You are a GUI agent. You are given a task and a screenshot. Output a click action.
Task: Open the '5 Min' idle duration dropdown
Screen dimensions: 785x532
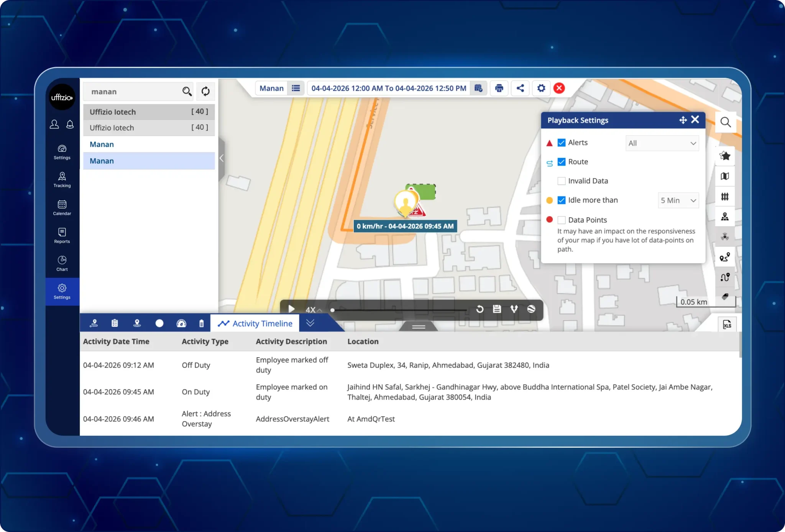coord(678,200)
